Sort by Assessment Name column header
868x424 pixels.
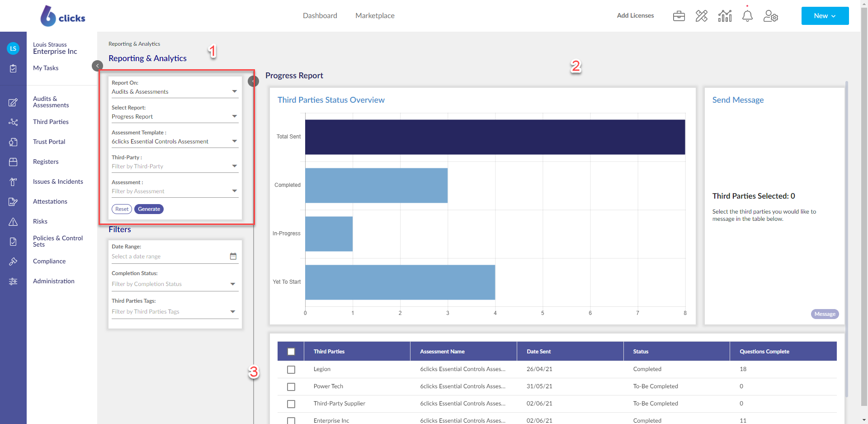pos(463,352)
